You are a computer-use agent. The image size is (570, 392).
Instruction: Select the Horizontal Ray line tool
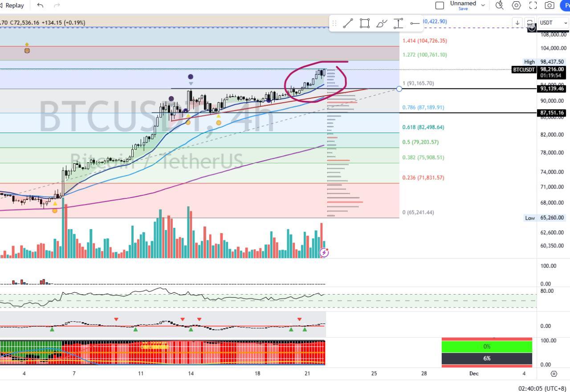click(415, 24)
